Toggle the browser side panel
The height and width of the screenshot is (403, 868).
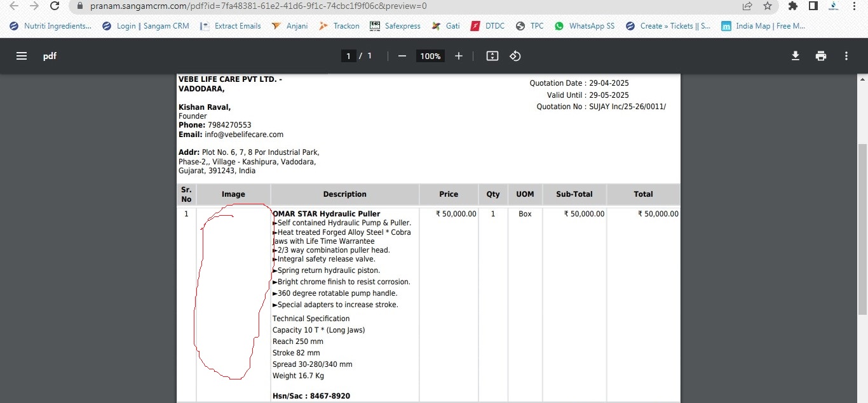pos(813,6)
